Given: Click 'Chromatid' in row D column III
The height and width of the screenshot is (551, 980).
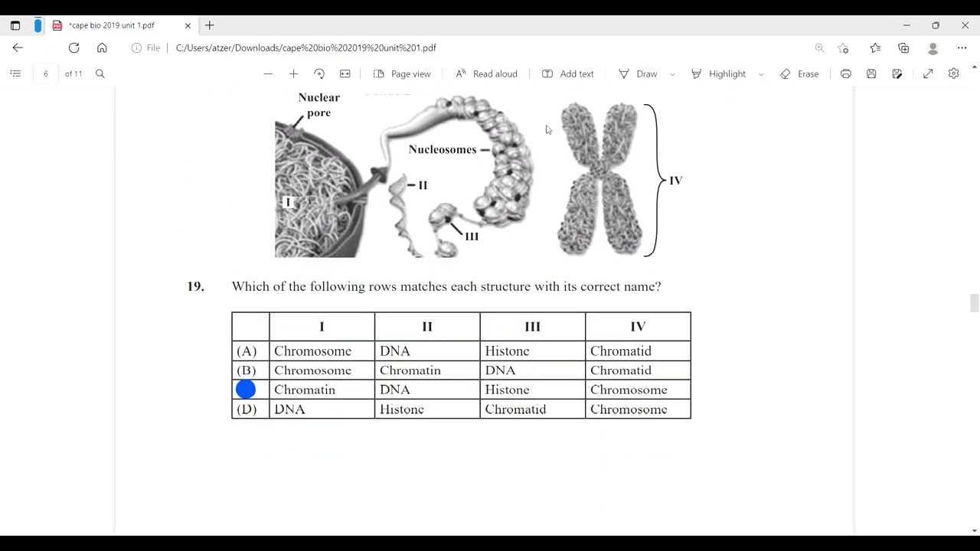Looking at the screenshot, I should coord(515,409).
